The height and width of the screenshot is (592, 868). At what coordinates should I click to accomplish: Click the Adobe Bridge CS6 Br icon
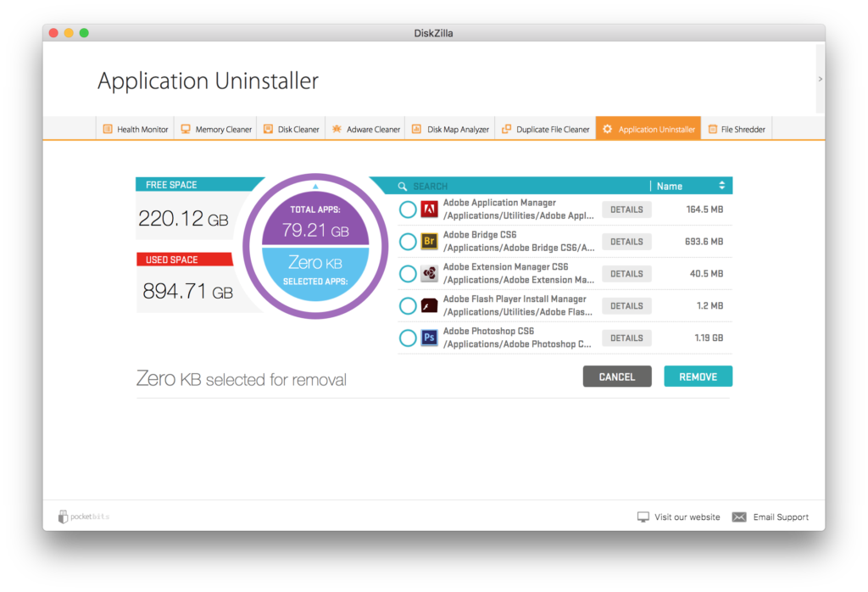point(429,242)
